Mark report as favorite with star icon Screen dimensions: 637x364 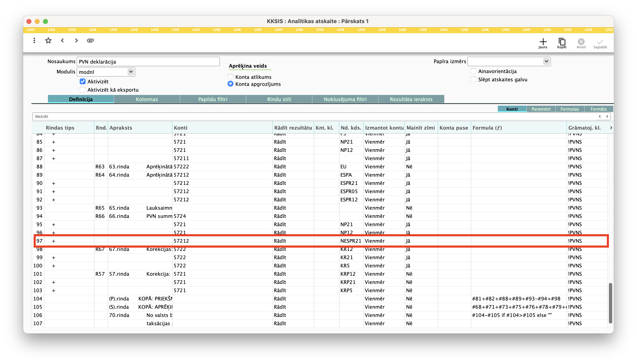(x=48, y=40)
